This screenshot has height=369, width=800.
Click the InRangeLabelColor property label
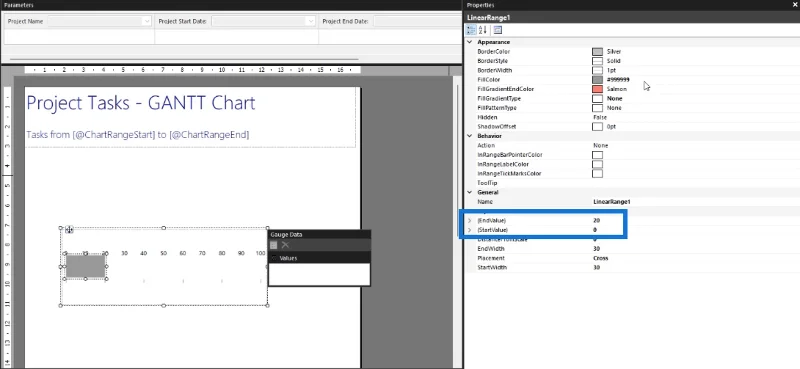pos(503,164)
